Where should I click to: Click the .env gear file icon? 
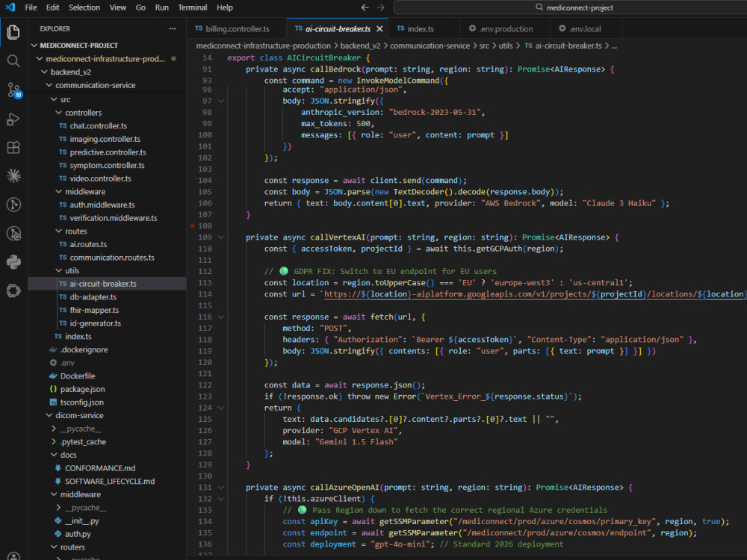click(53, 363)
